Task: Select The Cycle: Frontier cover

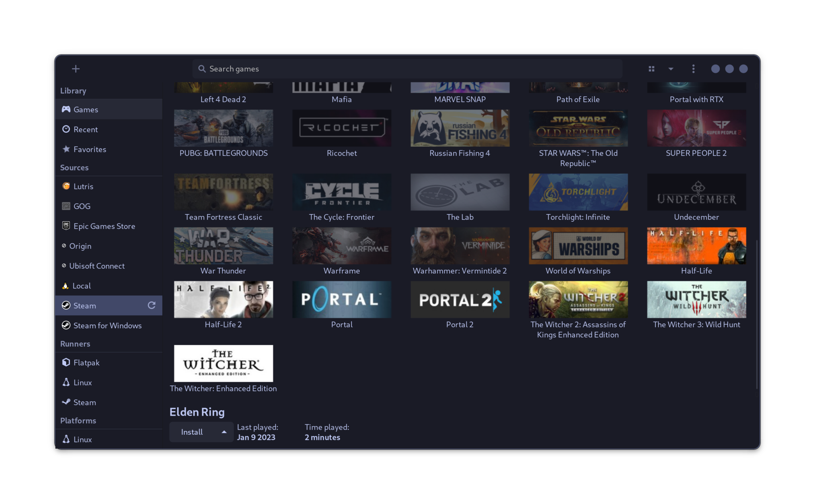Action: [x=341, y=192]
